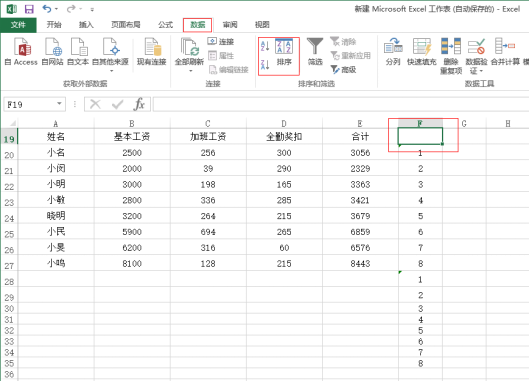The width and height of the screenshot is (530, 382).
Task: Click the 属性 (Properties) button
Action: tap(221, 55)
